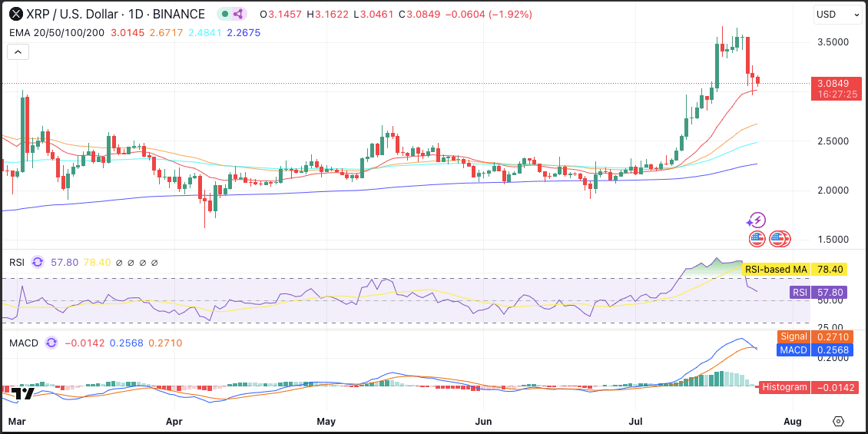This screenshot has width=868, height=434.
Task: Click the Aug date axis label
Action: (793, 420)
